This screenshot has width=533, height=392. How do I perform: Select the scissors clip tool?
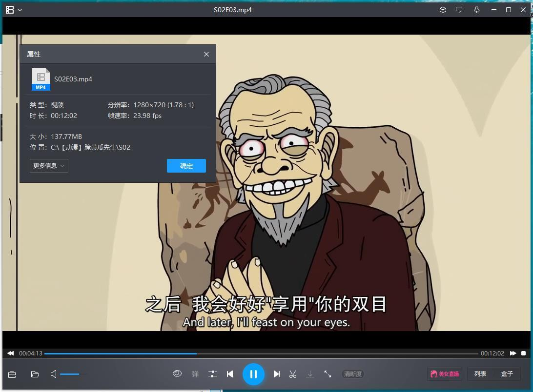pos(293,374)
